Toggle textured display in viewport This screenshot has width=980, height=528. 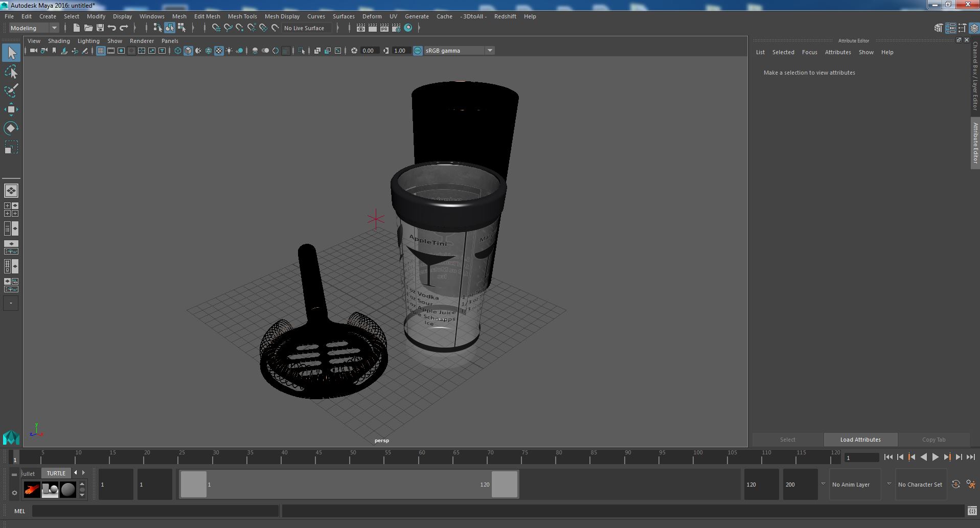219,51
